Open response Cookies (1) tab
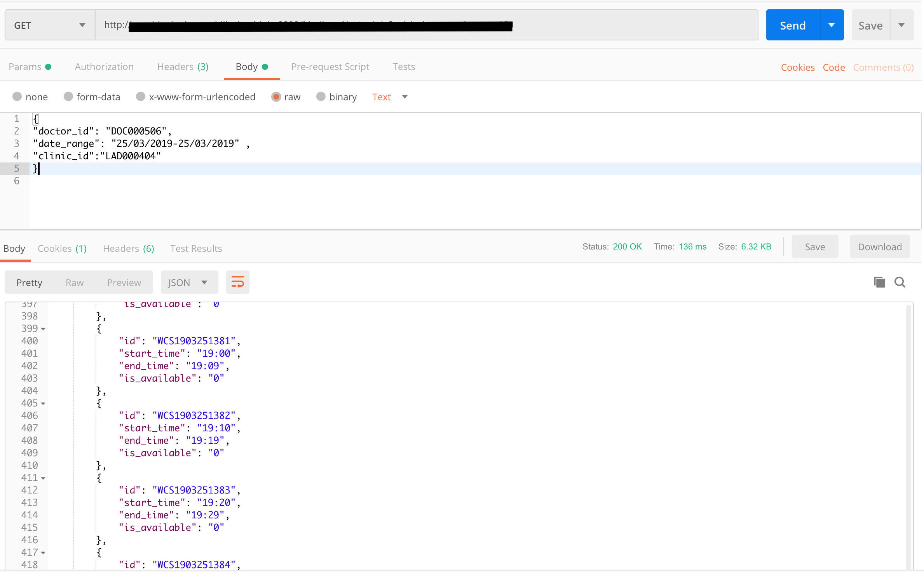 coord(62,248)
